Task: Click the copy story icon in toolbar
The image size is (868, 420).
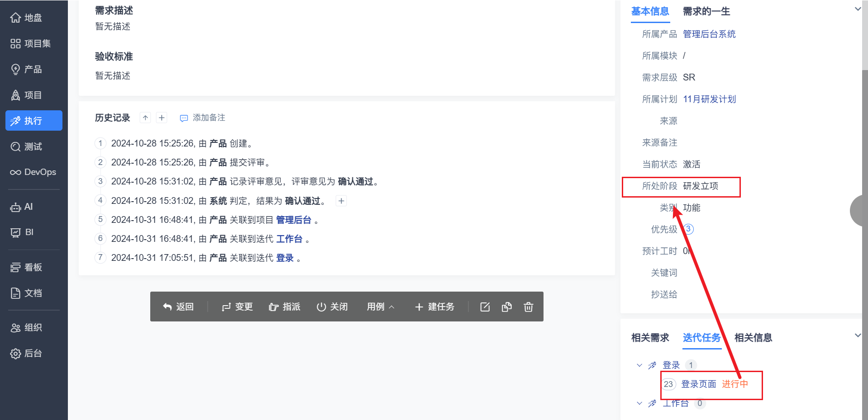Action: tap(506, 307)
